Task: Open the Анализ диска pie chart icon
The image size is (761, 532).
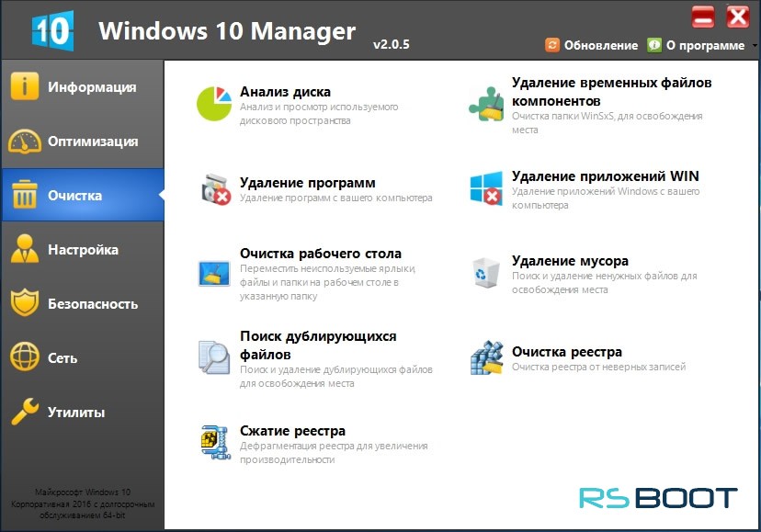Action: [214, 104]
